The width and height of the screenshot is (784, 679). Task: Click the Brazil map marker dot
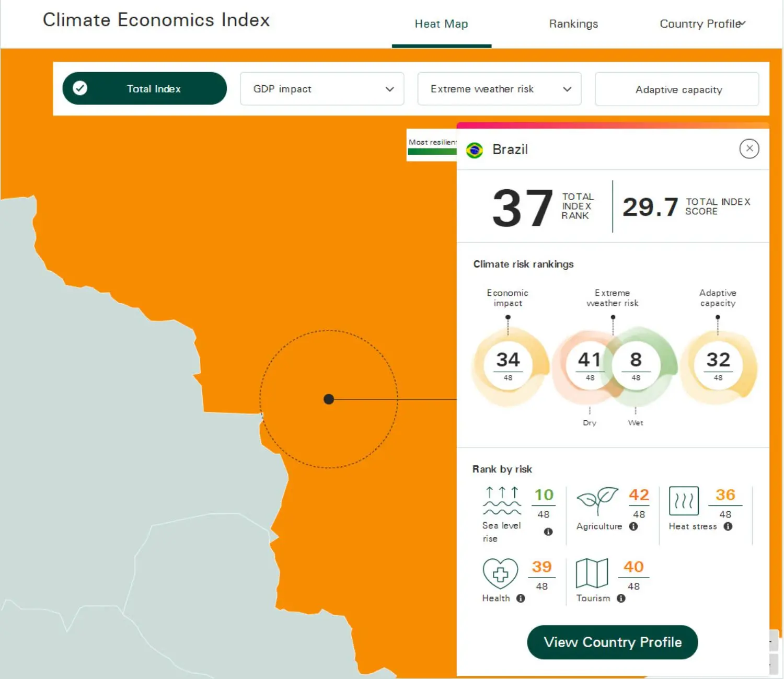[329, 399]
